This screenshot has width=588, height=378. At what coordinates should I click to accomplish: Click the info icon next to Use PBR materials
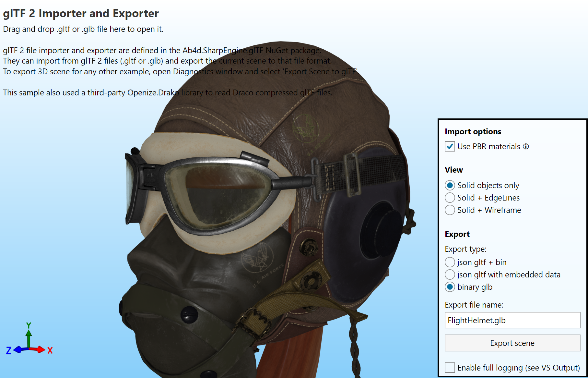click(x=526, y=146)
